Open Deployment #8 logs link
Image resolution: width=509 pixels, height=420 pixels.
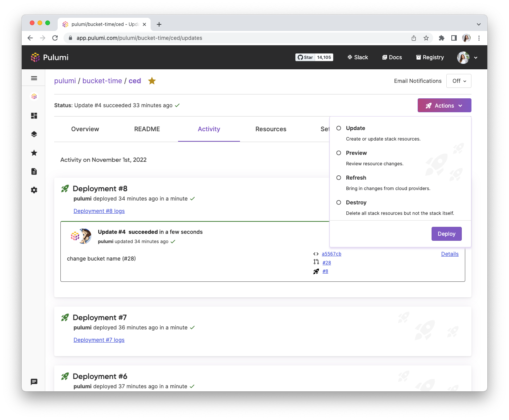click(99, 211)
